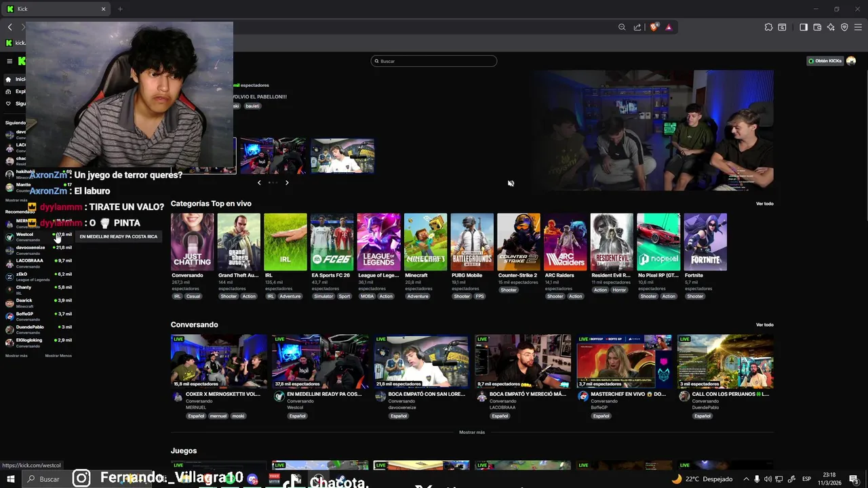This screenshot has height=488, width=868.
Task: Go to previous carousel slide arrow
Action: [259, 182]
